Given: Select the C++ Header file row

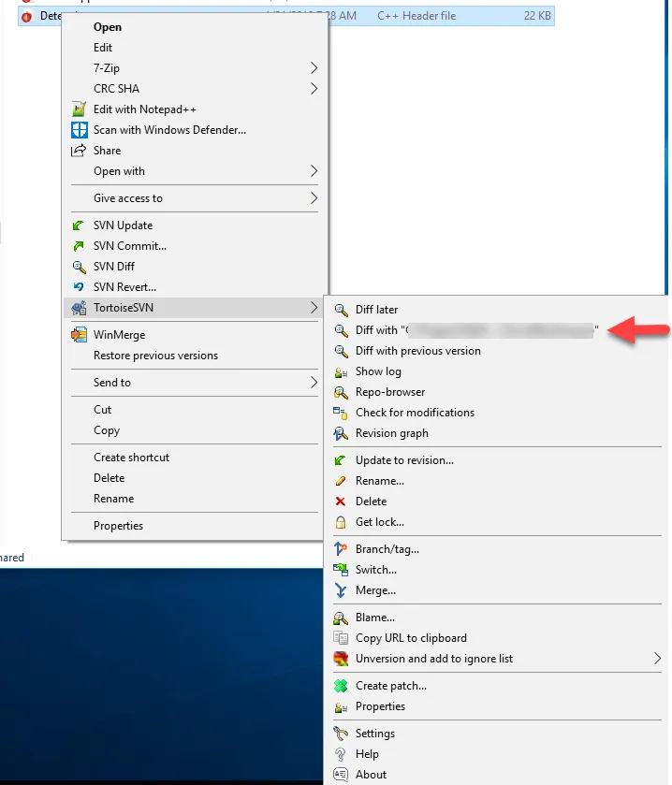Looking at the screenshot, I should (286, 16).
